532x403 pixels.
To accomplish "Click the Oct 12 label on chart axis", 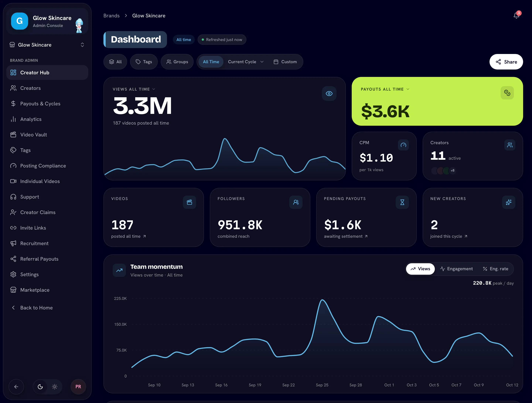I will 512,385.
